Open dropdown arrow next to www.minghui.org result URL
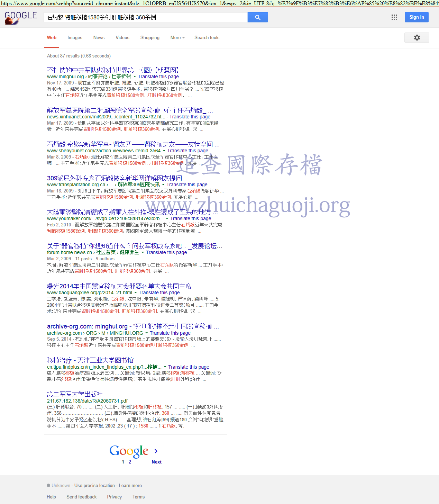Screen dimensions: 439x504 pos(135,77)
